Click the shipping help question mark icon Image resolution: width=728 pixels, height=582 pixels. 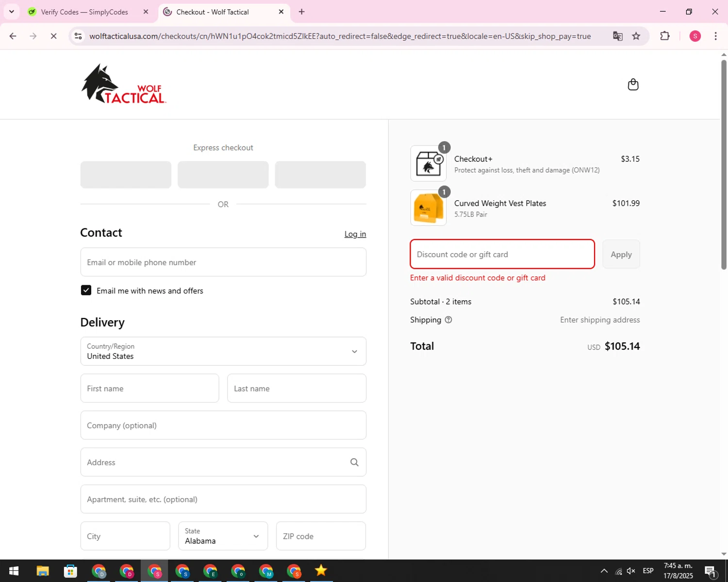click(x=448, y=320)
